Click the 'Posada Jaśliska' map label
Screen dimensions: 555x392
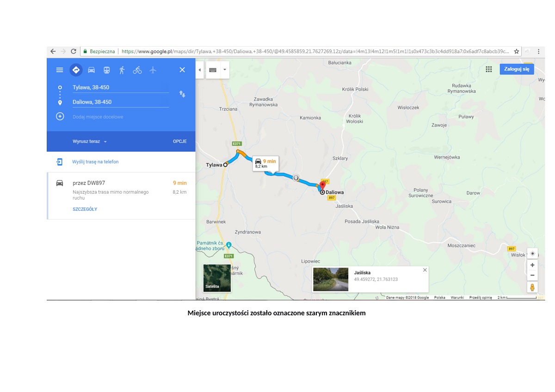362,221
